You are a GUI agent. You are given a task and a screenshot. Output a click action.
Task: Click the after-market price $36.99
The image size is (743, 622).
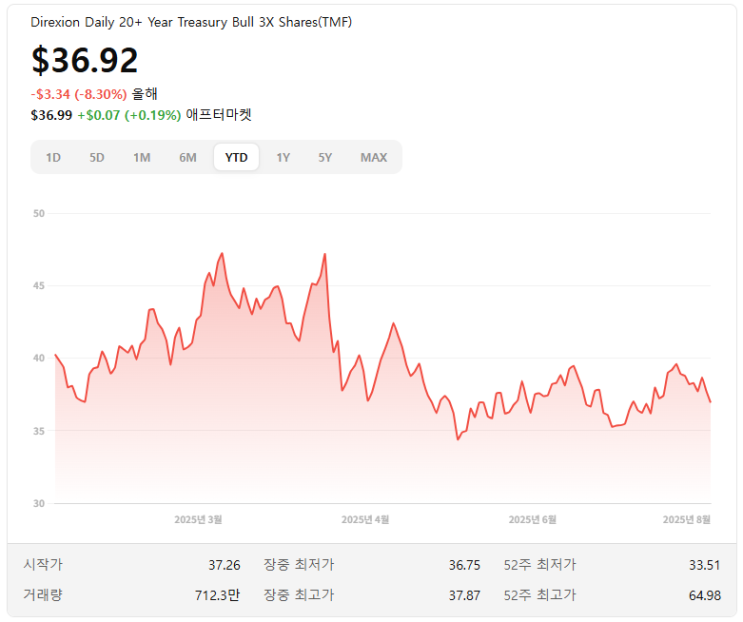click(51, 115)
